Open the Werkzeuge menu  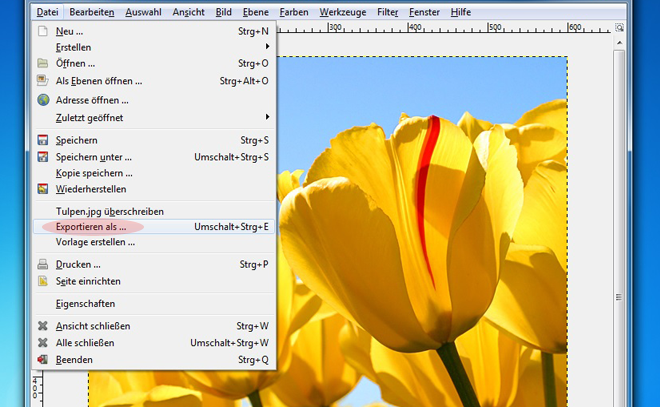(342, 12)
